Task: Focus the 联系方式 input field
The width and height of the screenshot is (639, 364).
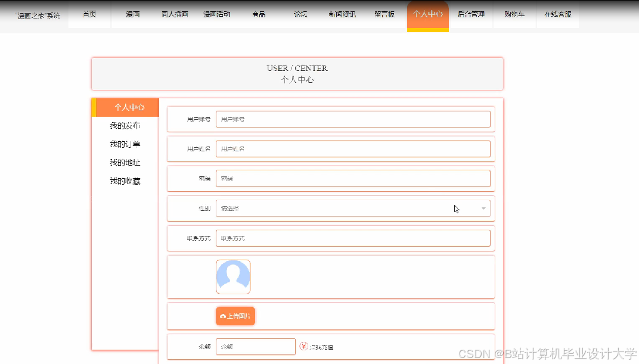Action: click(353, 238)
